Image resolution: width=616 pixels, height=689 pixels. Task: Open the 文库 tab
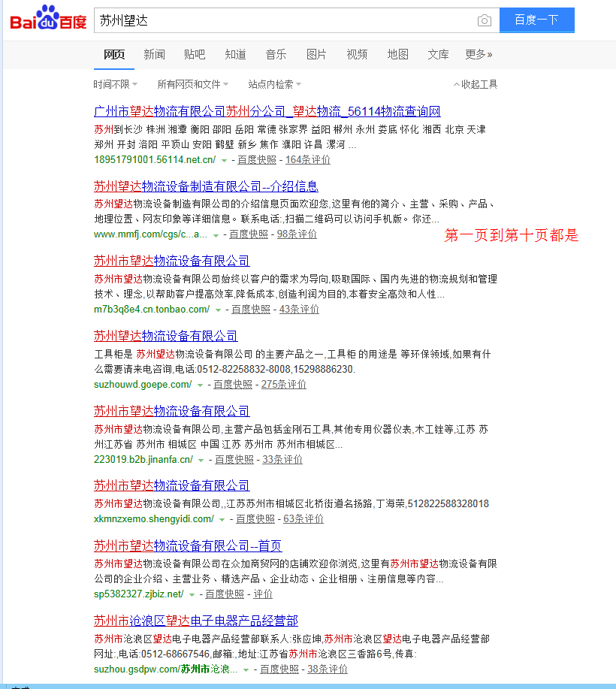439,55
